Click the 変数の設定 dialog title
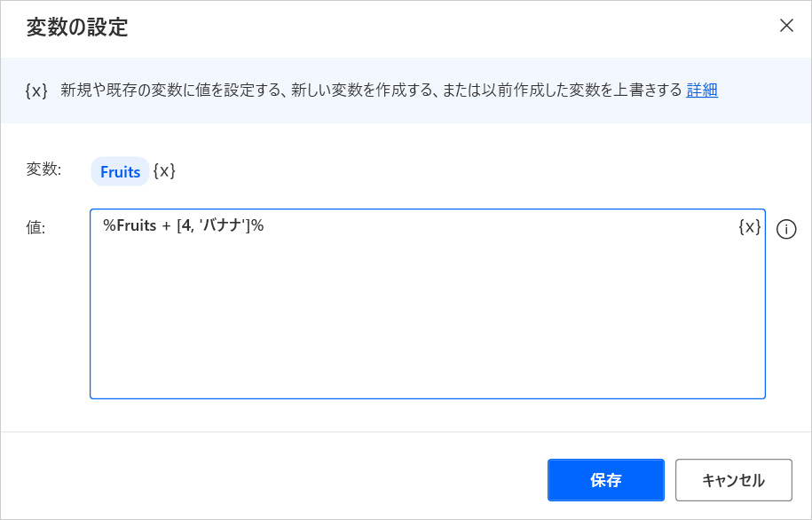 [77, 28]
